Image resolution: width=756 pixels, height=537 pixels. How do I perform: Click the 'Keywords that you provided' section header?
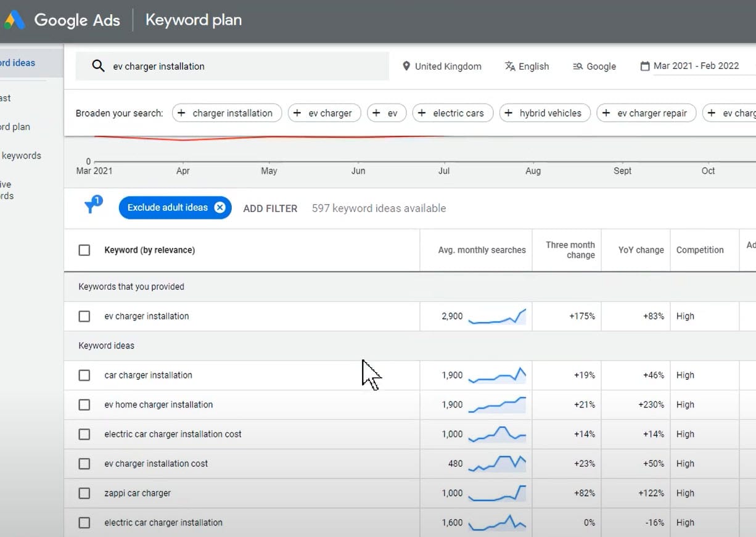(x=131, y=287)
